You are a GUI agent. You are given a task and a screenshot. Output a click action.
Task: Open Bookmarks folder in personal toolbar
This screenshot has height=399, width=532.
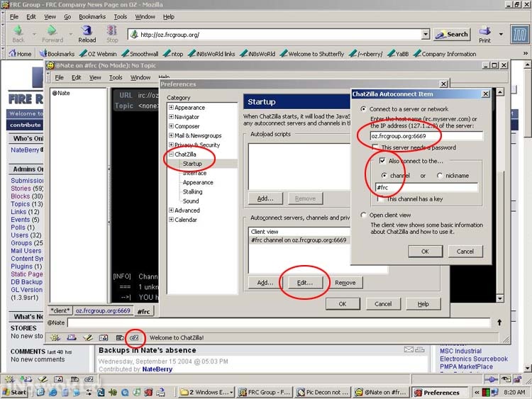pos(57,54)
